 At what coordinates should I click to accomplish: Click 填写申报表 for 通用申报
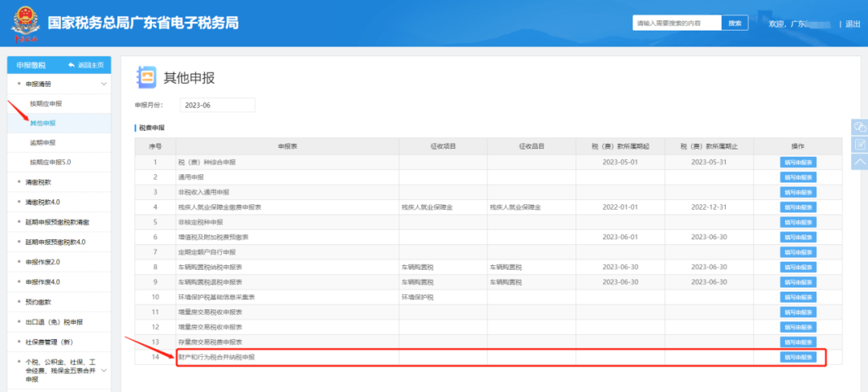pyautogui.click(x=798, y=178)
